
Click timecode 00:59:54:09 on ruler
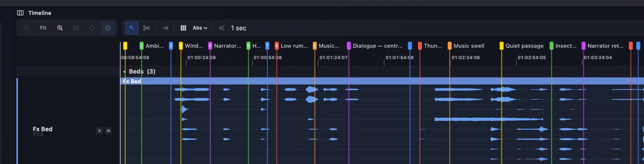pyautogui.click(x=135, y=57)
